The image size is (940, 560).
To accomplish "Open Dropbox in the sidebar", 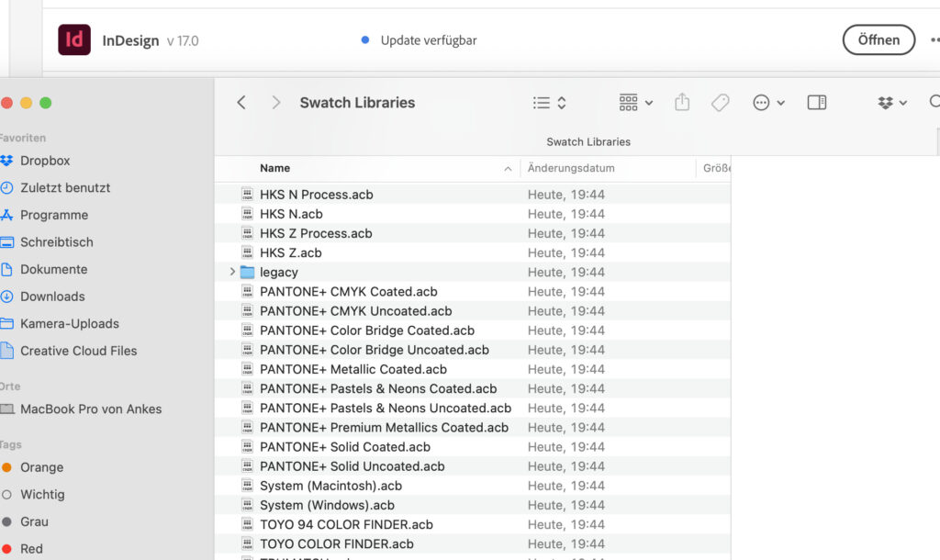I will click(45, 161).
